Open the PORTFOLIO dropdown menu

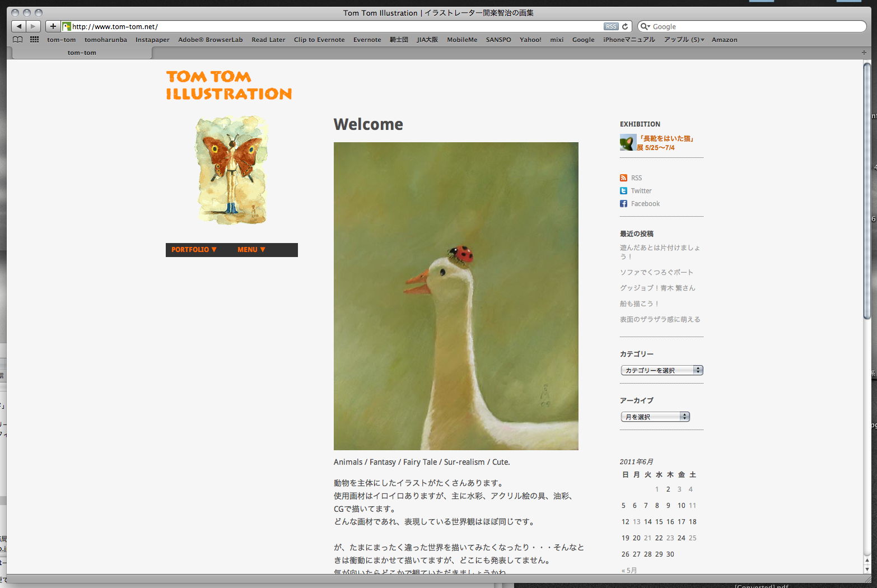coord(194,250)
